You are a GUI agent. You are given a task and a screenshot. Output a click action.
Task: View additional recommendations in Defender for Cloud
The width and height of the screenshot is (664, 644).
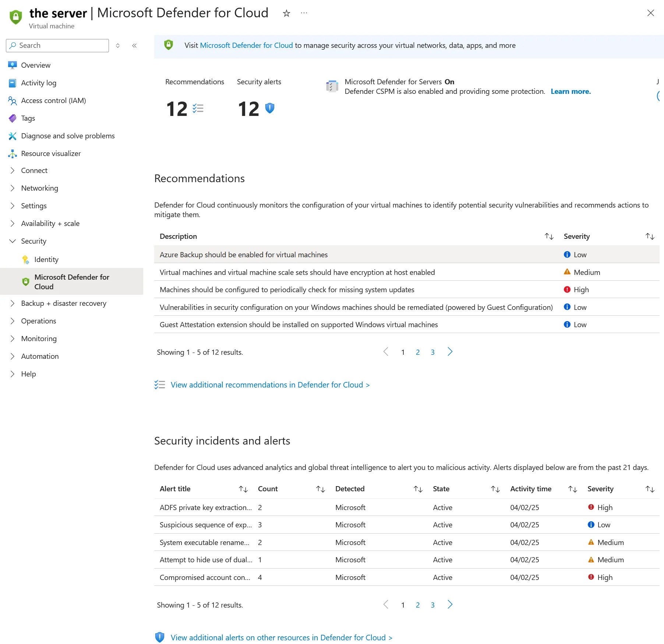pos(270,385)
